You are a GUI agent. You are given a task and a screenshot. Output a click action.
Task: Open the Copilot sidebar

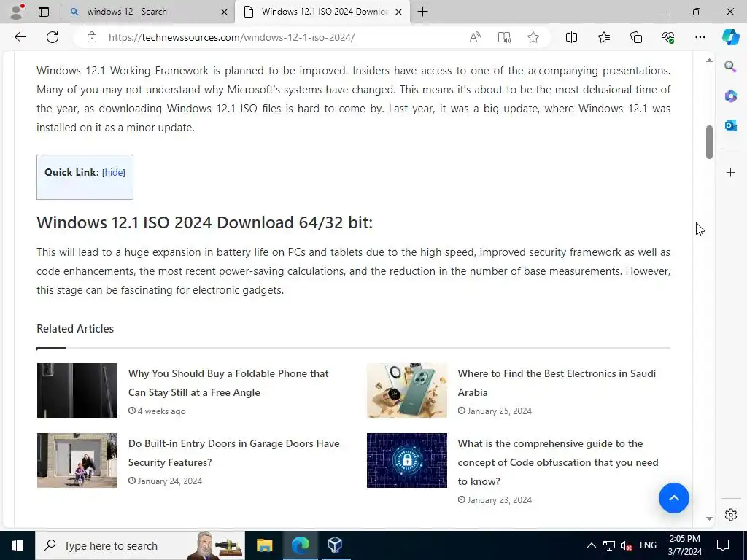point(730,37)
